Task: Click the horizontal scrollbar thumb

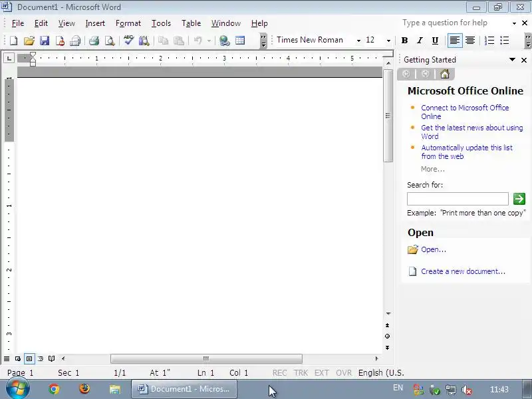Action: coord(206,358)
